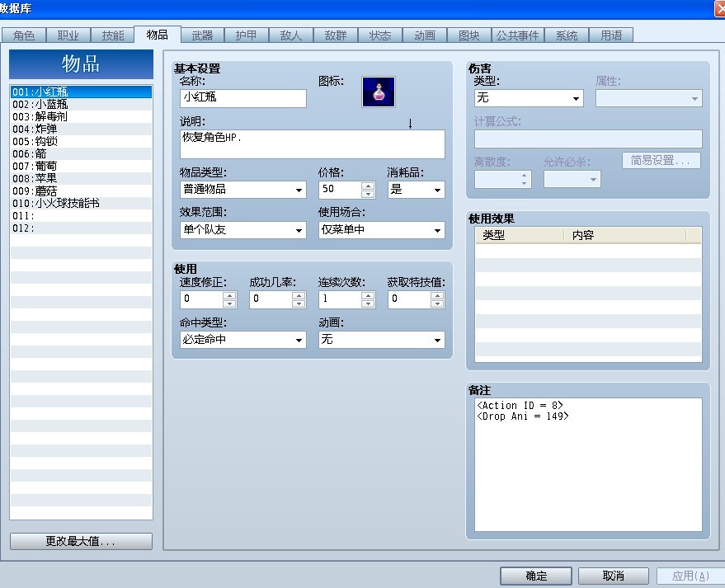725x588 pixels.
Task: Click the 名称 input field
Action: click(x=242, y=97)
